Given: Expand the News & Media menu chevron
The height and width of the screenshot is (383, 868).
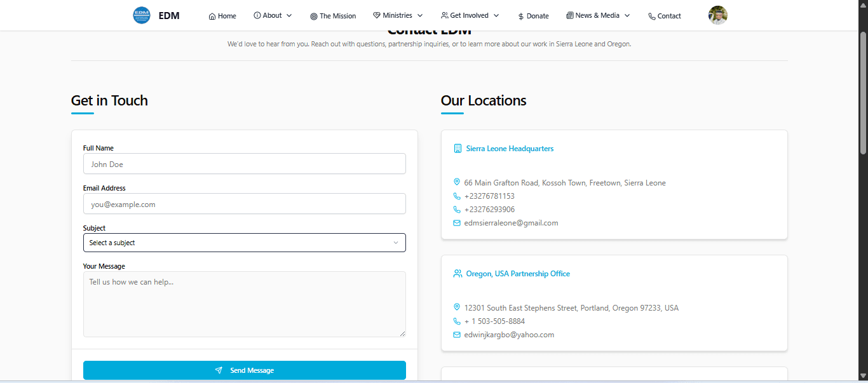Looking at the screenshot, I should 627,15.
